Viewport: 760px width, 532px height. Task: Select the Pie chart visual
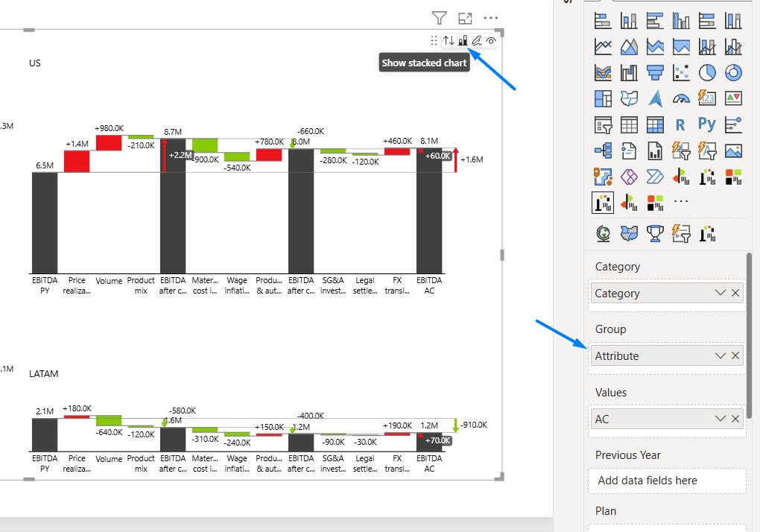pos(707,73)
